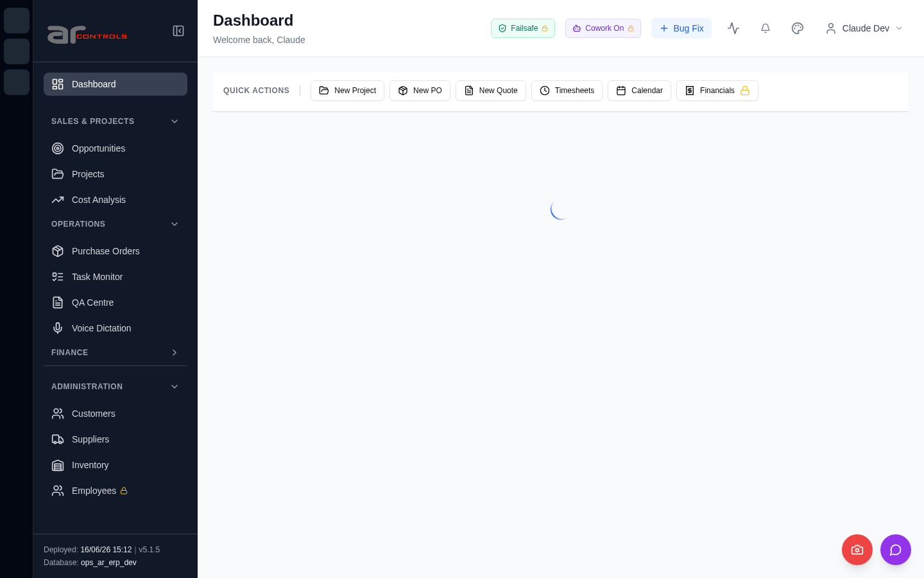Click the lock icon on Financials
Viewport: 924px width, 578px height.
tap(745, 91)
